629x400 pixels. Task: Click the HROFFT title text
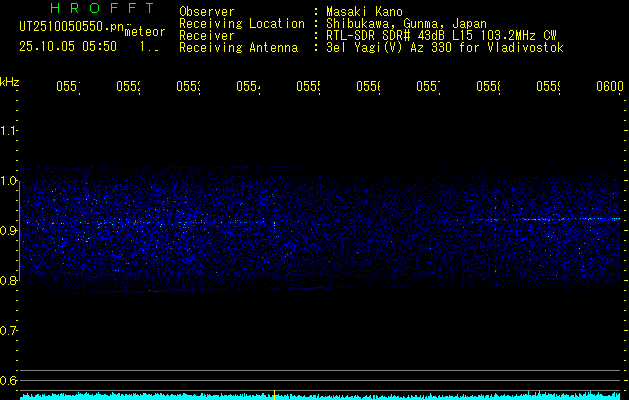click(x=102, y=8)
